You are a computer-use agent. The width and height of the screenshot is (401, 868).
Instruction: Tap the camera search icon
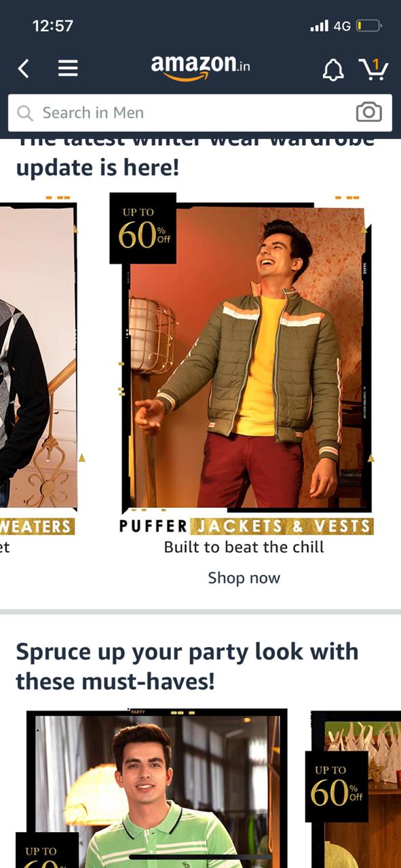tap(369, 113)
